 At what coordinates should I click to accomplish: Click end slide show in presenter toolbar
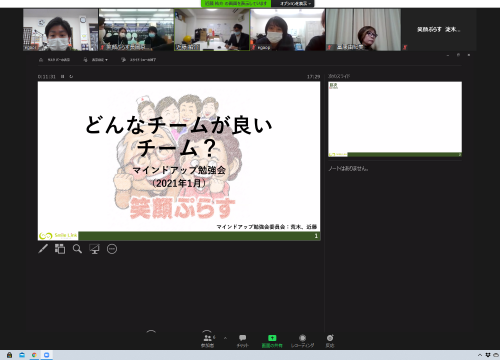click(139, 60)
